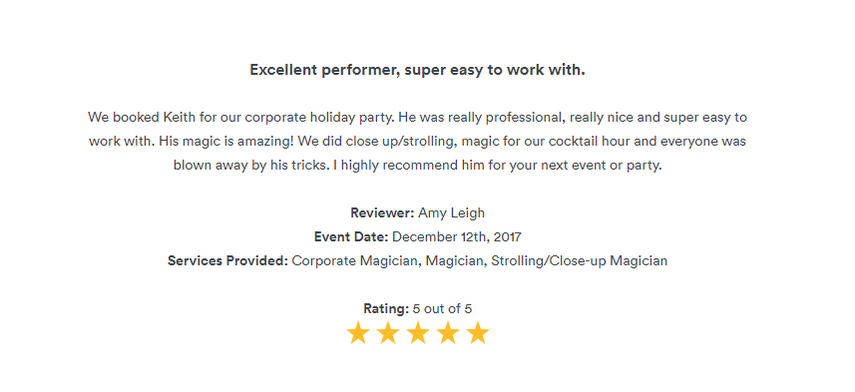Screen dimensions: 855x392
Task: Click the first gold rating star
Action: (358, 333)
